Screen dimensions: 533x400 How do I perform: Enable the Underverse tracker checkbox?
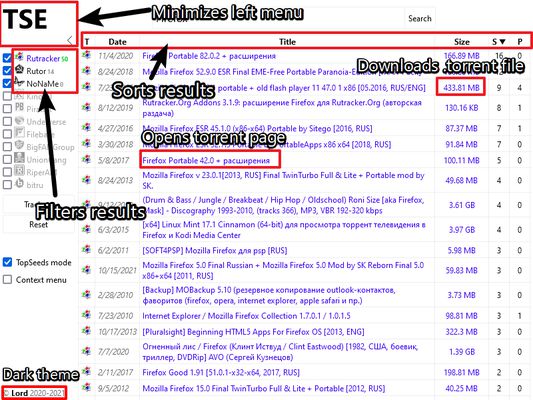click(x=7, y=121)
